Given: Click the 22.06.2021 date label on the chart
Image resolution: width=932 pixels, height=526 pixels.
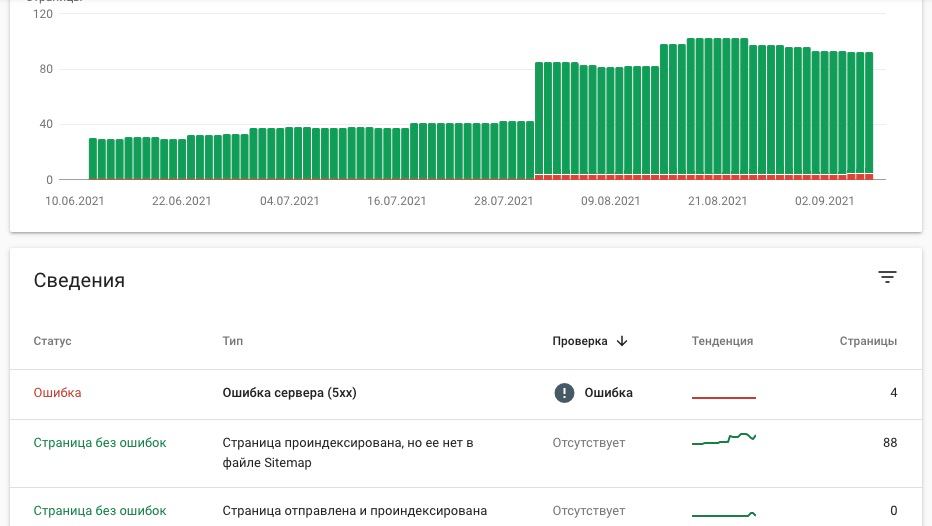Looking at the screenshot, I should pos(182,201).
